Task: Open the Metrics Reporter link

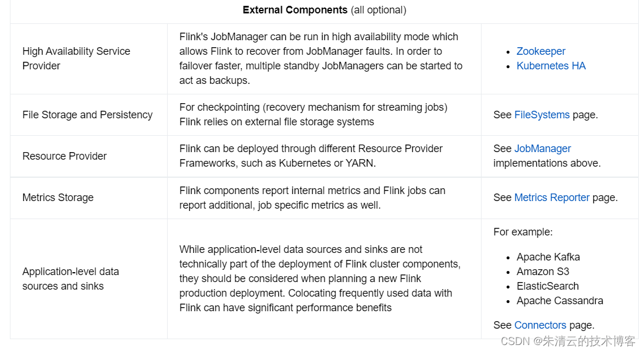Action: [x=551, y=198]
